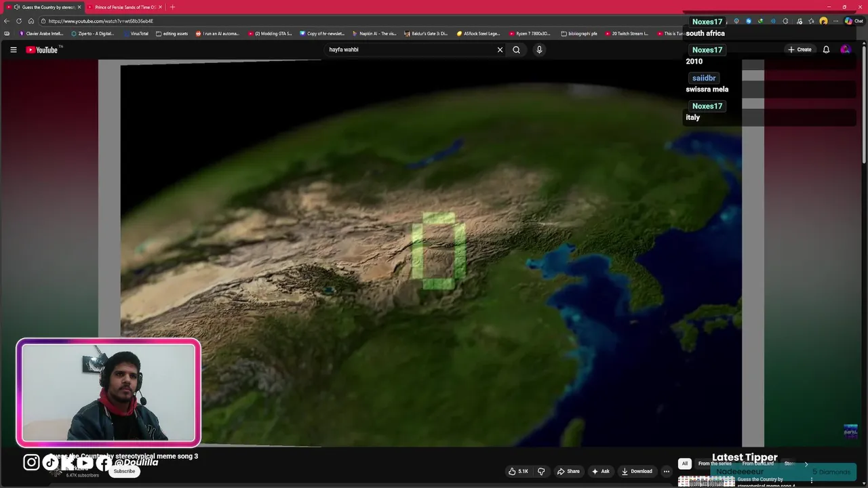Reload the page
Screen dimensions: 868x488
19,21
